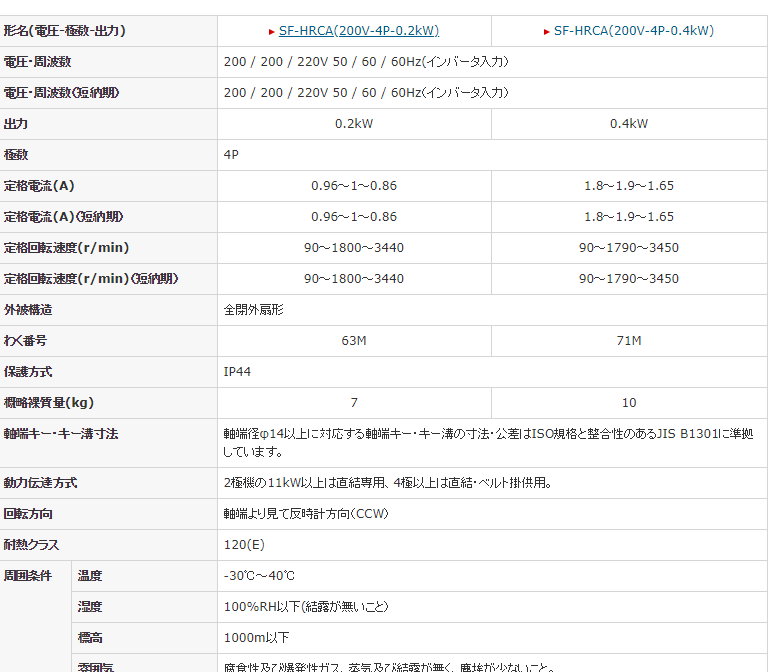The image size is (770, 672).
Task: Click the 動力伝達方式 row label
Action: click(40, 483)
